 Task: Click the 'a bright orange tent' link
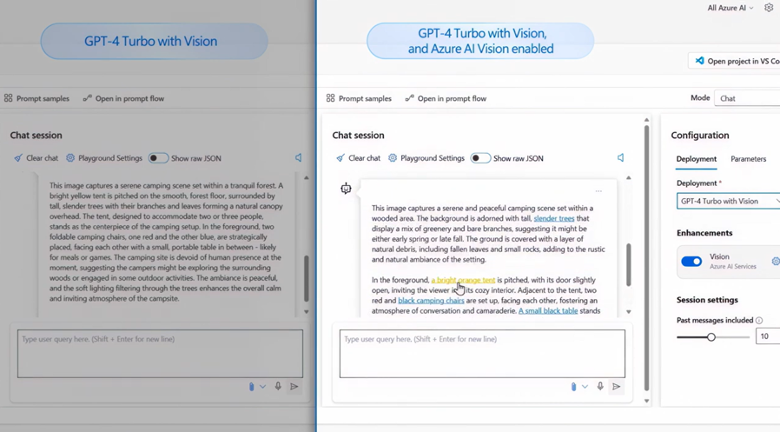click(x=463, y=280)
